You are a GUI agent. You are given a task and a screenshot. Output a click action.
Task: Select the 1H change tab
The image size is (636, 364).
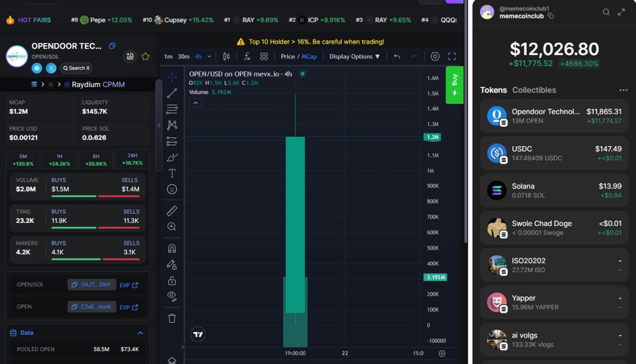pyautogui.click(x=59, y=160)
